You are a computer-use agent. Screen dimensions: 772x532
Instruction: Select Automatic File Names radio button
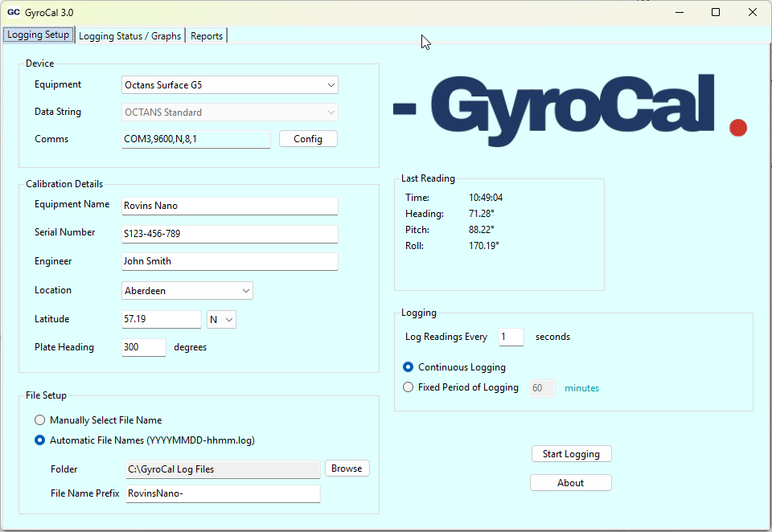click(x=40, y=440)
